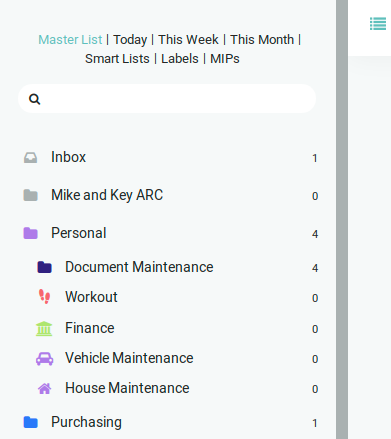The height and width of the screenshot is (439, 391).
Task: Open the MIPs view
Action: click(225, 59)
